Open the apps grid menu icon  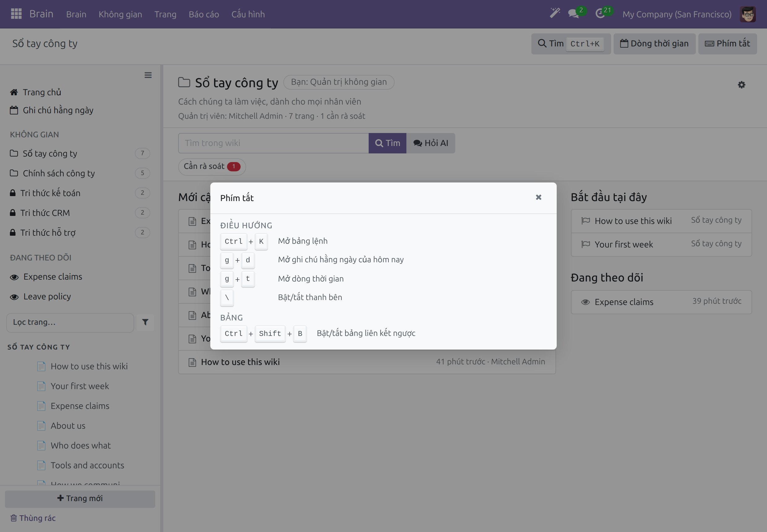coord(16,14)
